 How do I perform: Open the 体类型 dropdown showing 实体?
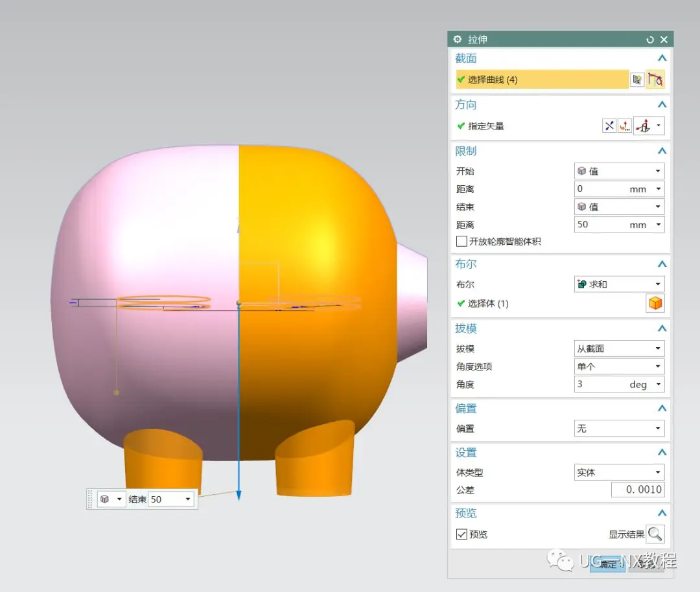pos(619,473)
